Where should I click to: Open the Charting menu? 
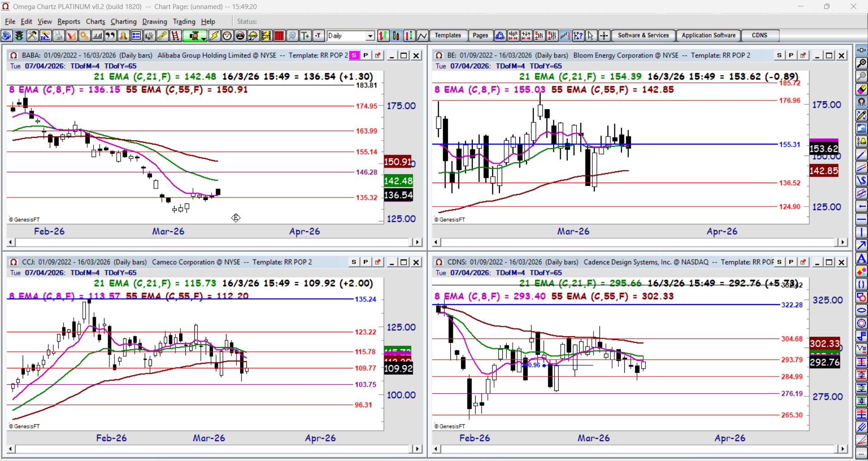(123, 22)
